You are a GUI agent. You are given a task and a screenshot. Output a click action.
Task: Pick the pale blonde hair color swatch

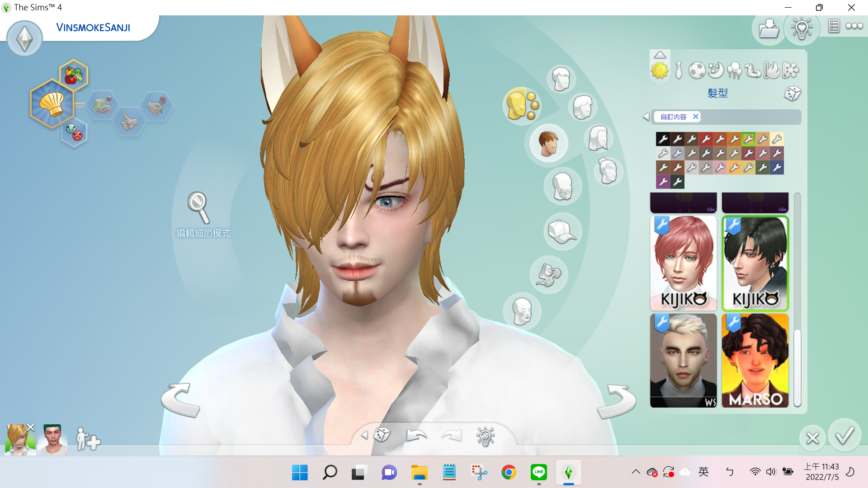[x=777, y=139]
